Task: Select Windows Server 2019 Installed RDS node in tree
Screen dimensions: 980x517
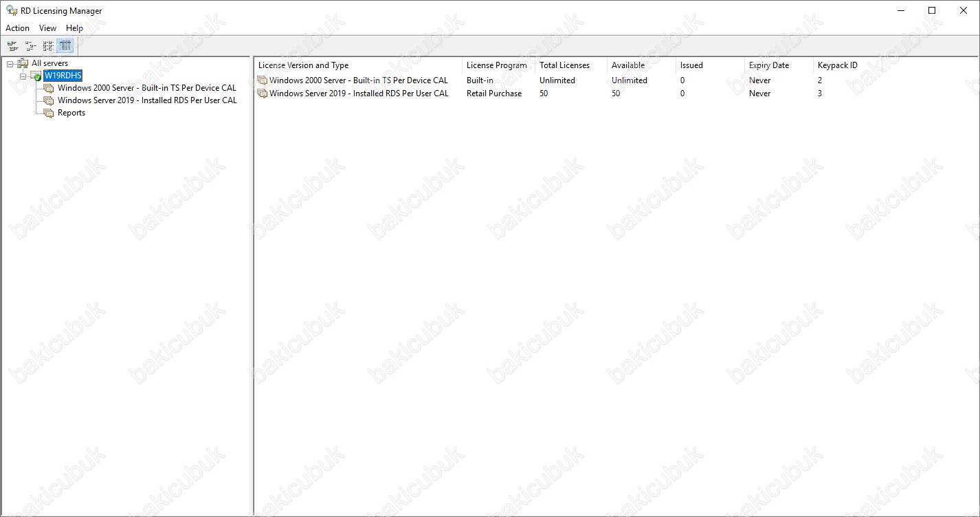Action: [147, 100]
